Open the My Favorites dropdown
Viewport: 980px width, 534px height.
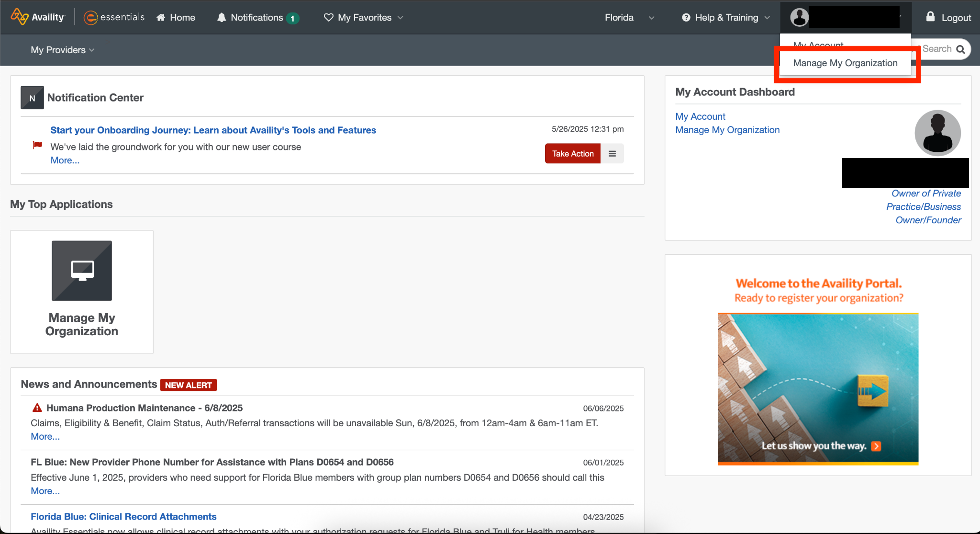(364, 17)
